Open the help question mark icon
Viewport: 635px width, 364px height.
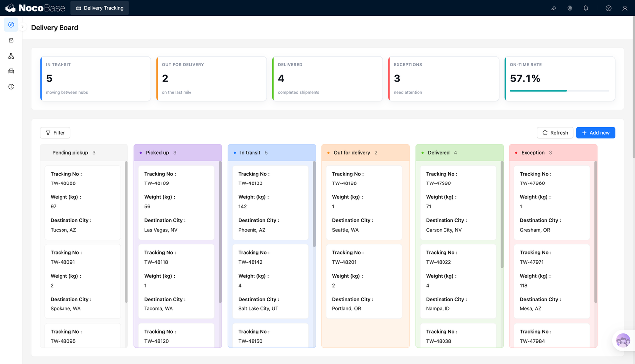point(608,8)
